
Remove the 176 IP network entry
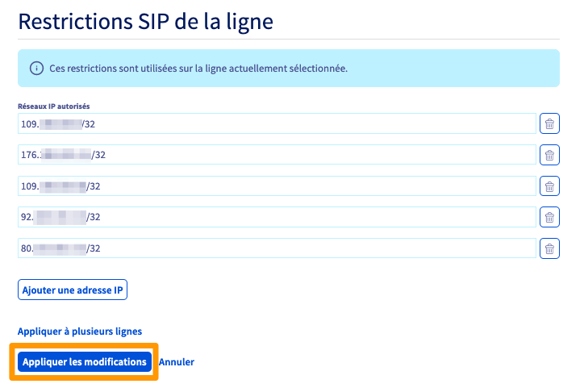point(549,156)
